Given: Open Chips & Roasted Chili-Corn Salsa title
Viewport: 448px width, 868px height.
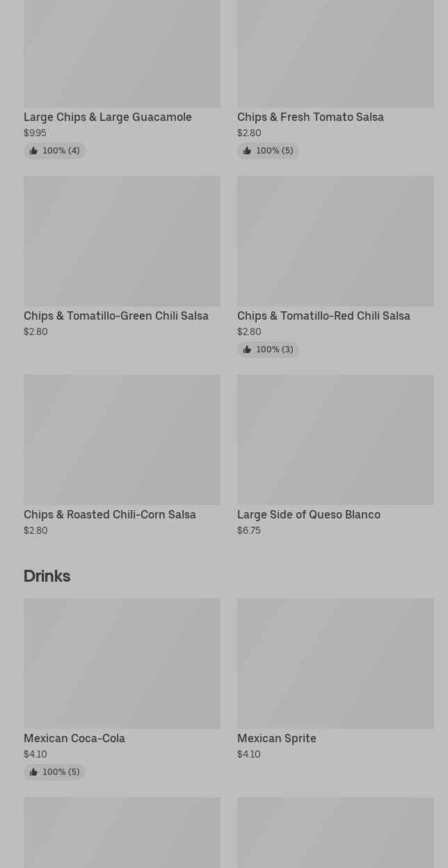Looking at the screenshot, I should coord(110,514).
